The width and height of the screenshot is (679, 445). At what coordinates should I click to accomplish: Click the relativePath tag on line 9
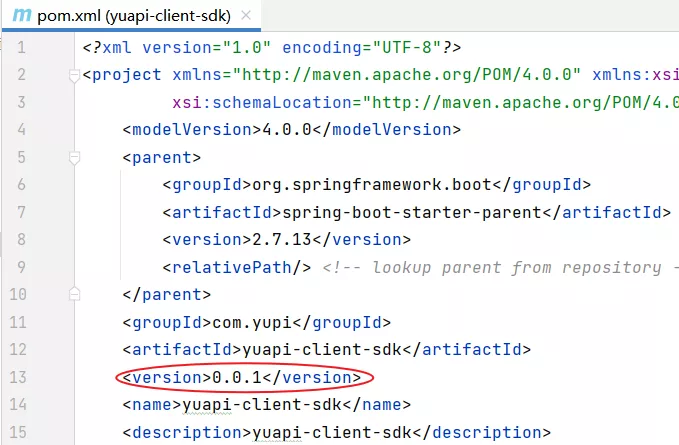tap(237, 268)
